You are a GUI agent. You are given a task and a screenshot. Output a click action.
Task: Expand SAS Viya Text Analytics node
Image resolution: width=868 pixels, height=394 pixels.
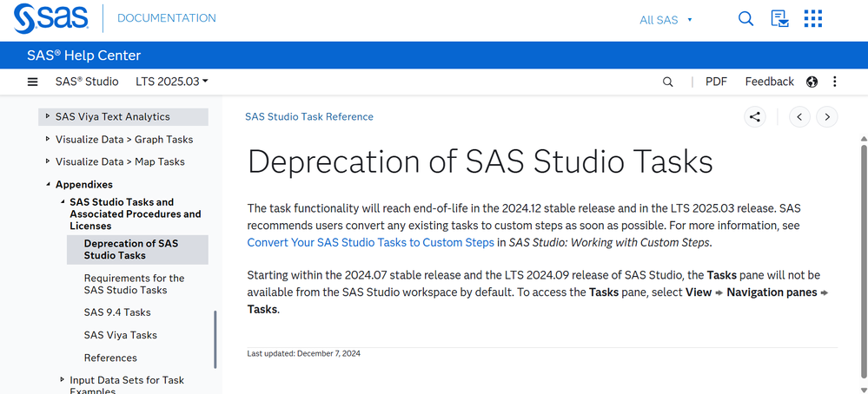coord(48,116)
